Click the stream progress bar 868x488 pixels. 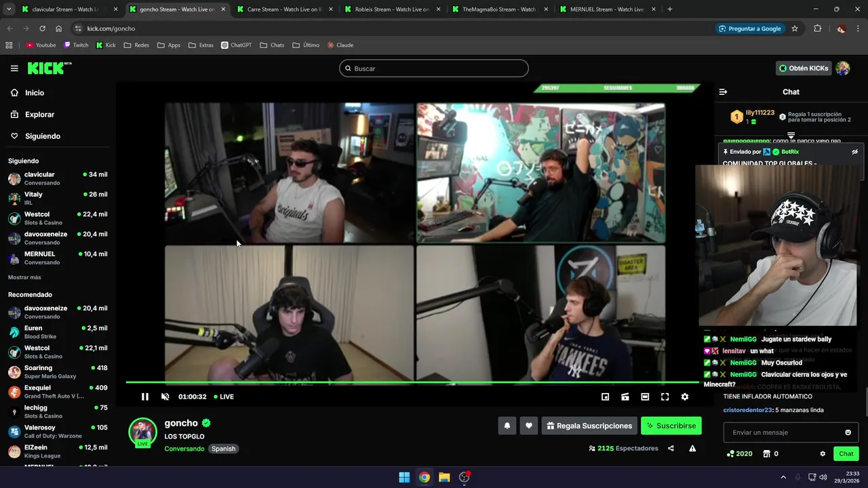[x=412, y=383]
